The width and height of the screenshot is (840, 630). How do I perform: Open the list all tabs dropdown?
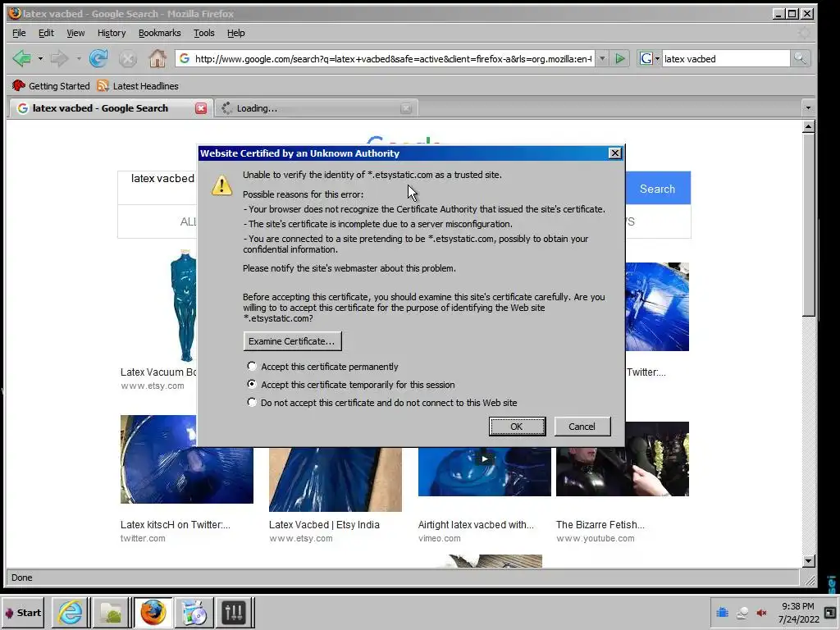pyautogui.click(x=808, y=108)
